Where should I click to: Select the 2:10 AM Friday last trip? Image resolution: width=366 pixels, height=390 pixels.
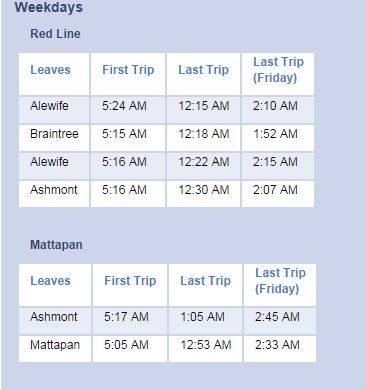[x=275, y=106]
